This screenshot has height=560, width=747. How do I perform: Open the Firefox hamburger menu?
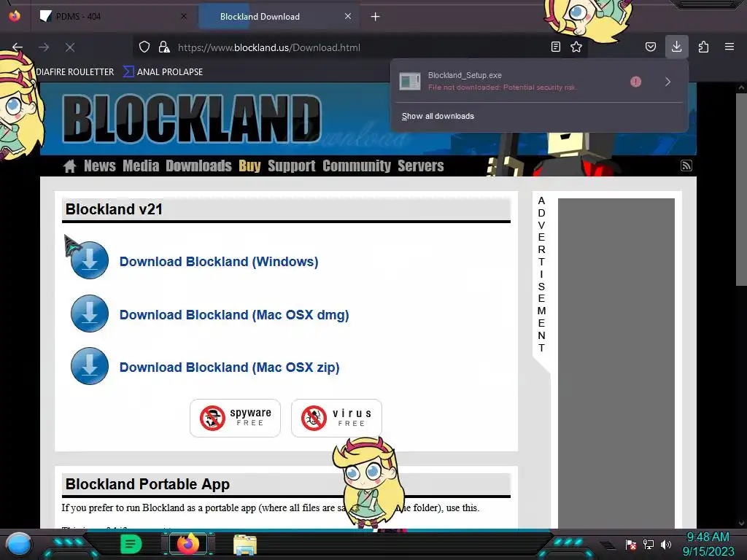pyautogui.click(x=729, y=47)
